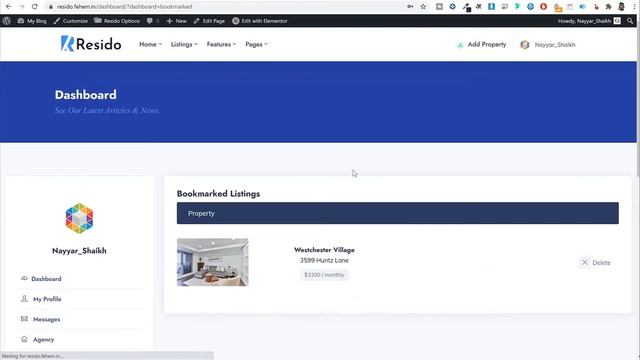Open Howdy, Nayyar_Shaikh account menu
This screenshot has height=360, width=640.
(589, 21)
